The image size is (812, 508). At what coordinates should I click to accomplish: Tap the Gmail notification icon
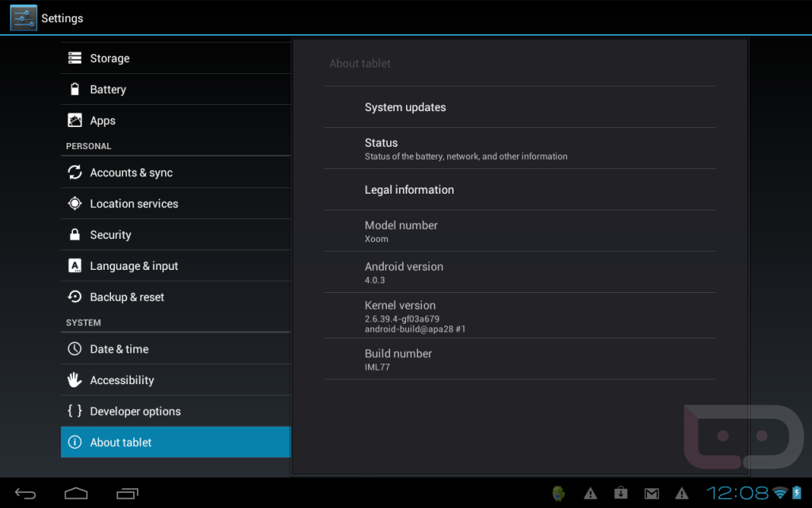point(651,494)
